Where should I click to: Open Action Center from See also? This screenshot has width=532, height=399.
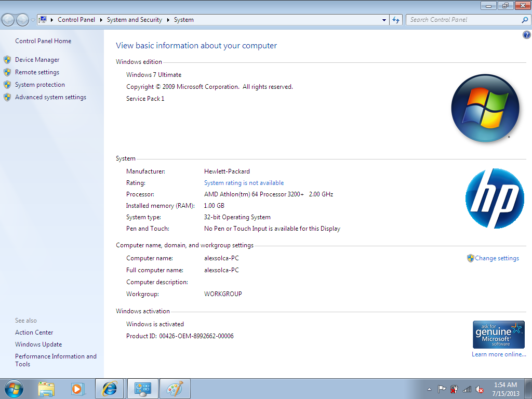click(34, 332)
